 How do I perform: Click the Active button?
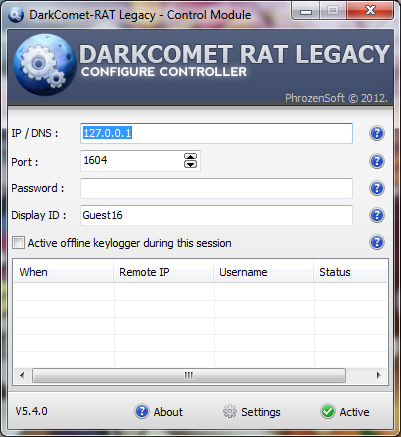tap(345, 412)
